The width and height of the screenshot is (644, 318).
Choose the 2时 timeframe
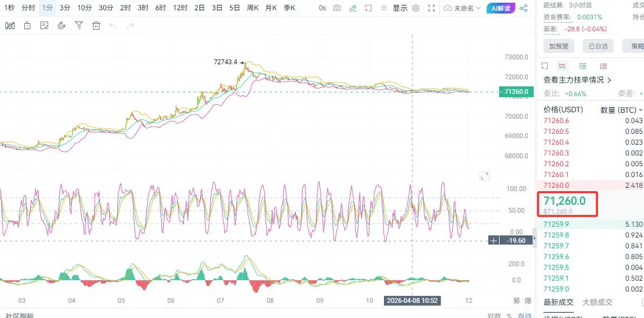[x=125, y=8]
